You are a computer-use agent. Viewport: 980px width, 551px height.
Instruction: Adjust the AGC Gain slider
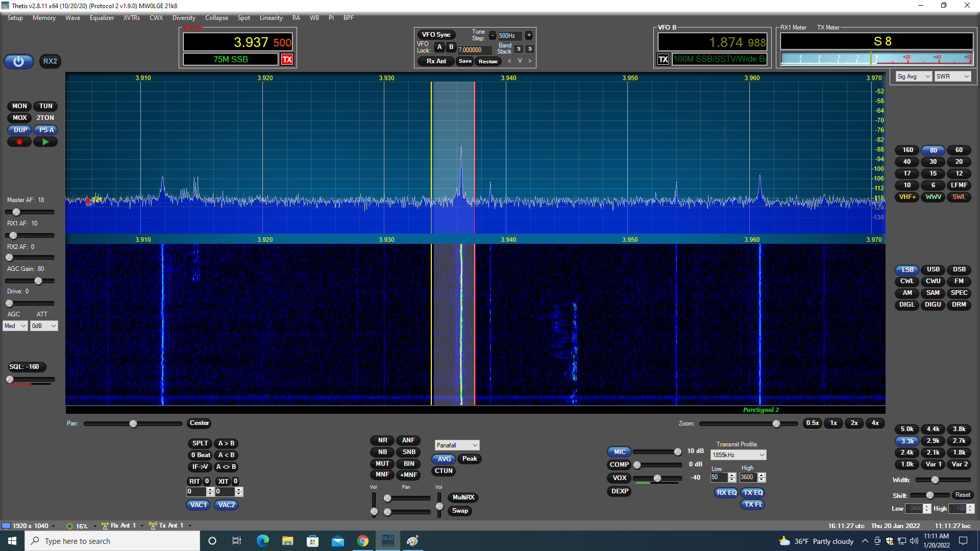point(30,281)
